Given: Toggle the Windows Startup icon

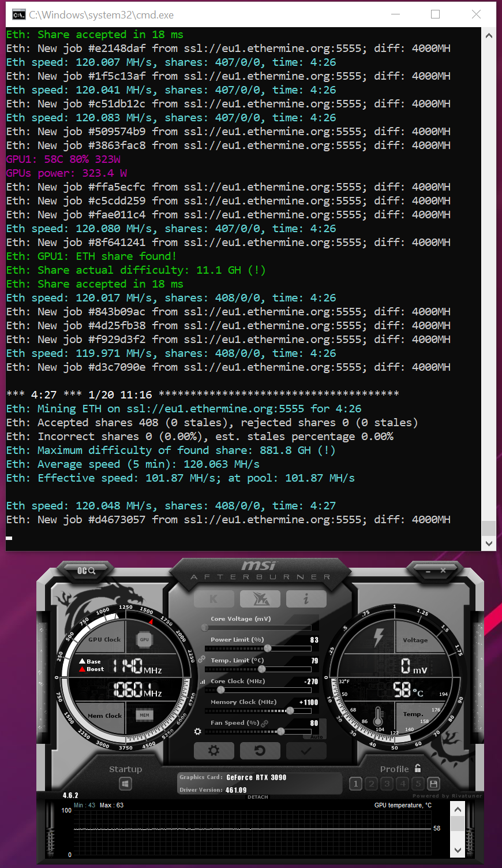Looking at the screenshot, I should pyautogui.click(x=126, y=784).
